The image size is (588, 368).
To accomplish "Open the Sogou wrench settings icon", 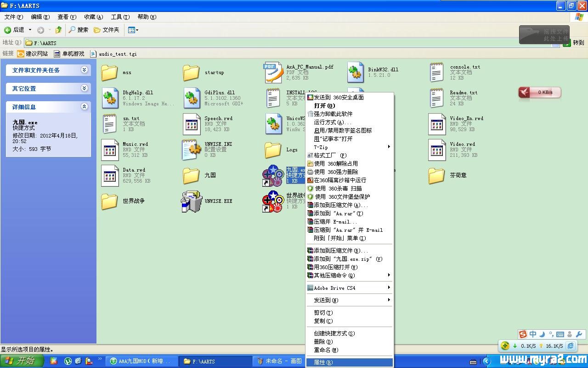I will (579, 334).
